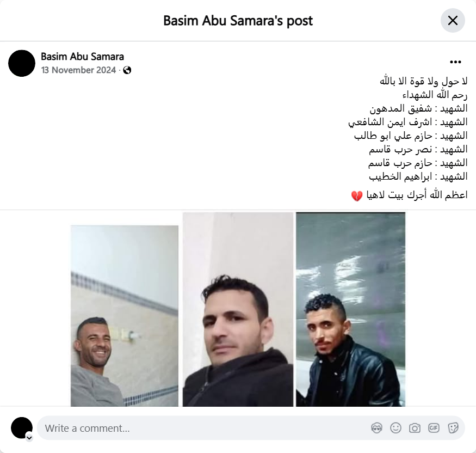
Task: Open the 13 November 2024 timestamp link
Action: (x=79, y=70)
